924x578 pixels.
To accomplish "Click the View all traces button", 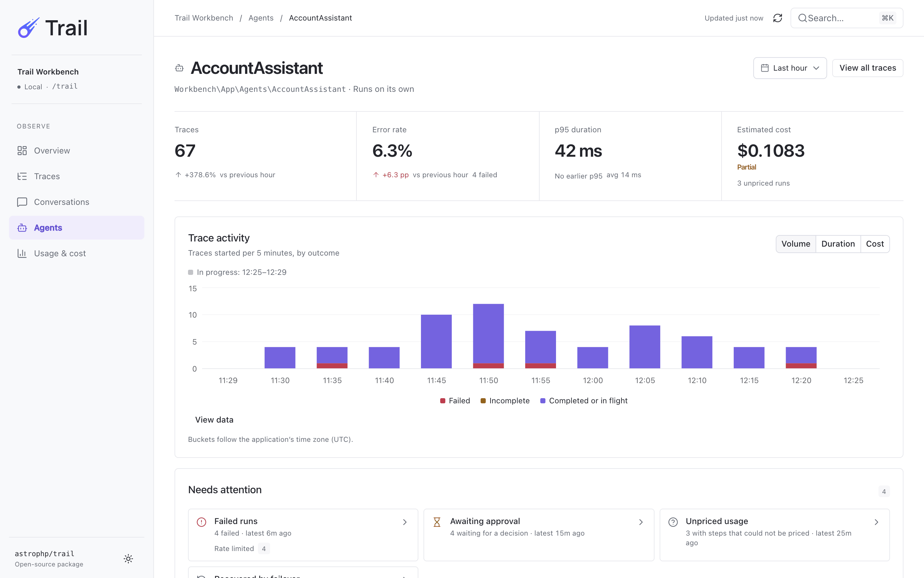I will tap(868, 68).
